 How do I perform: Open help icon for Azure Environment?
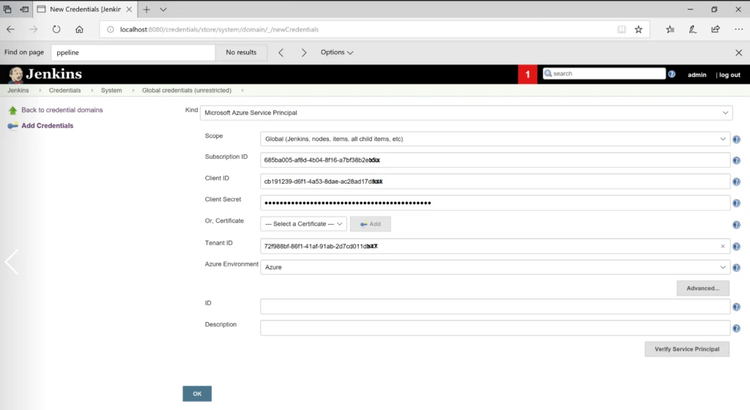tap(737, 268)
